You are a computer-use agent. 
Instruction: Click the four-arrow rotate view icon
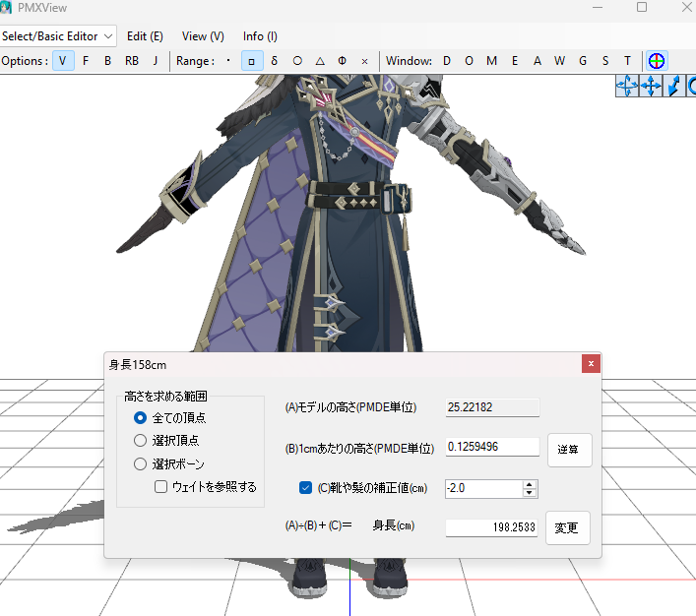[x=627, y=86]
